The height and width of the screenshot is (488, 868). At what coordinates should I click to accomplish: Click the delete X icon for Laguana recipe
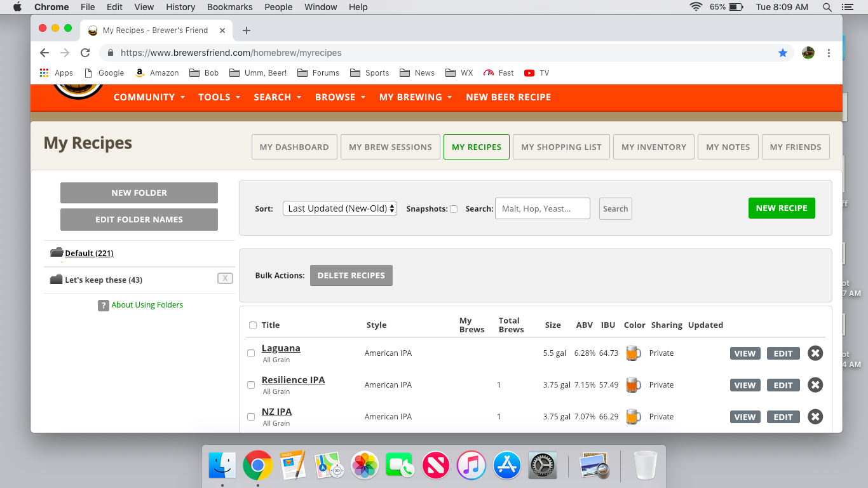point(815,353)
